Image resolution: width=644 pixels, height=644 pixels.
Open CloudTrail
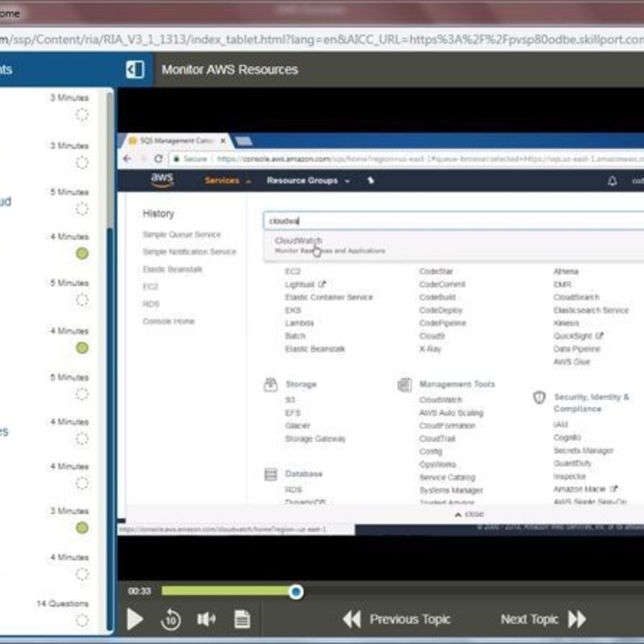point(437,439)
